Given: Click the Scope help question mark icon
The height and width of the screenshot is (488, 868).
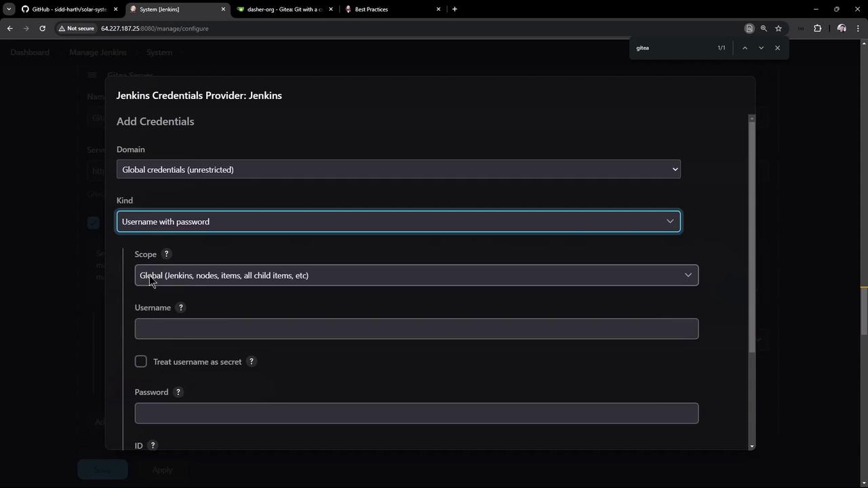Looking at the screenshot, I should pyautogui.click(x=166, y=254).
